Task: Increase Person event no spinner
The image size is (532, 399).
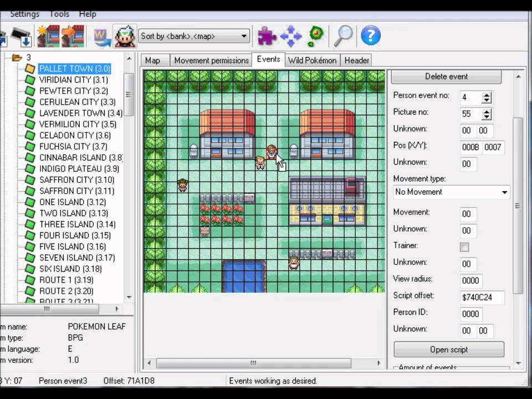Action: 487,95
